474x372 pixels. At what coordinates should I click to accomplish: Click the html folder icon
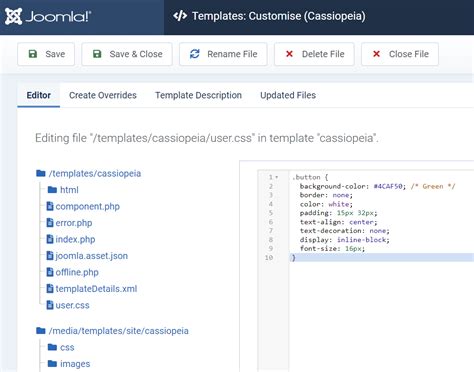click(52, 190)
